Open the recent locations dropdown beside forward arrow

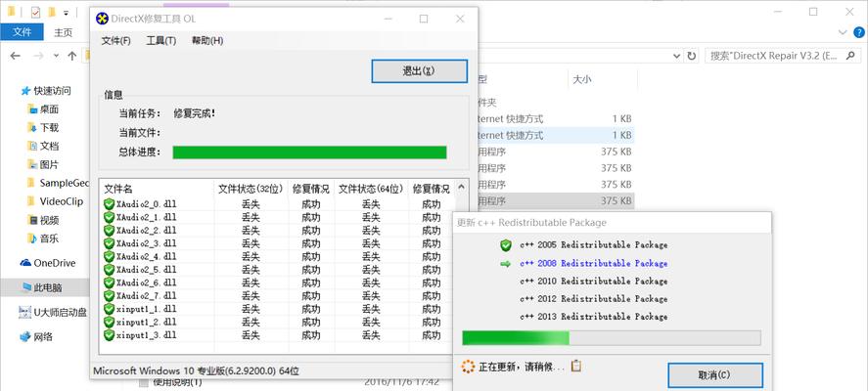point(56,56)
